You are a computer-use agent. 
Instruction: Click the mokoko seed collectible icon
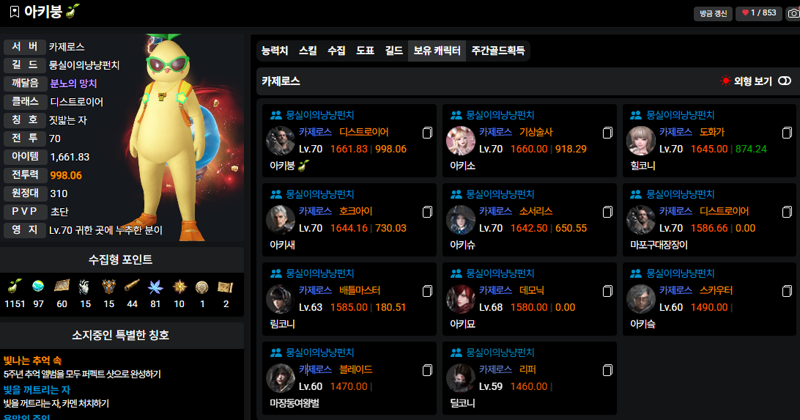click(14, 286)
